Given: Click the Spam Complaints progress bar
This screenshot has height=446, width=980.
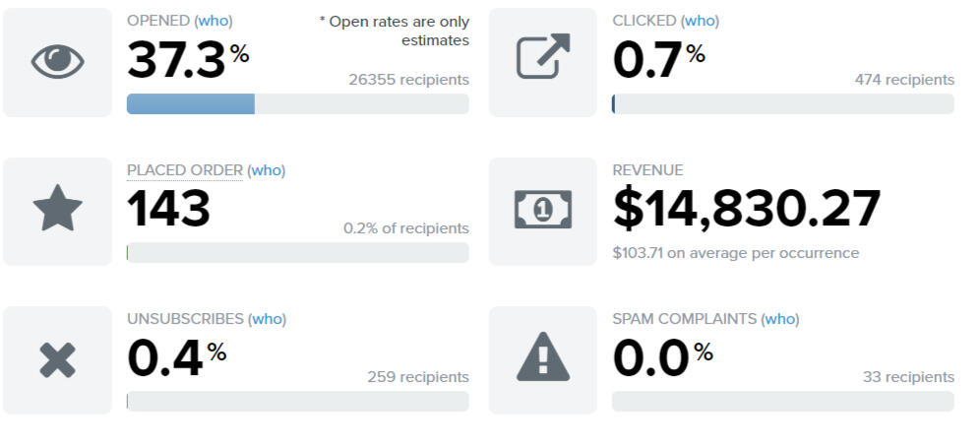Looking at the screenshot, I should click(782, 402).
